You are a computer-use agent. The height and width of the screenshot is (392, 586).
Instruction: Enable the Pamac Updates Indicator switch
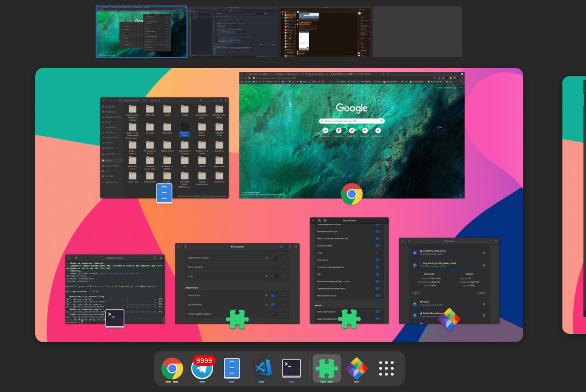click(x=274, y=314)
